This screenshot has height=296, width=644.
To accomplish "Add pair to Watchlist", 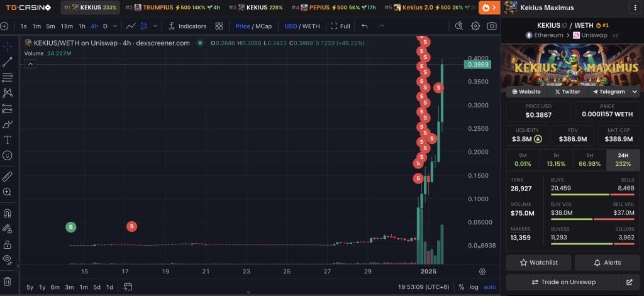I will tap(538, 263).
